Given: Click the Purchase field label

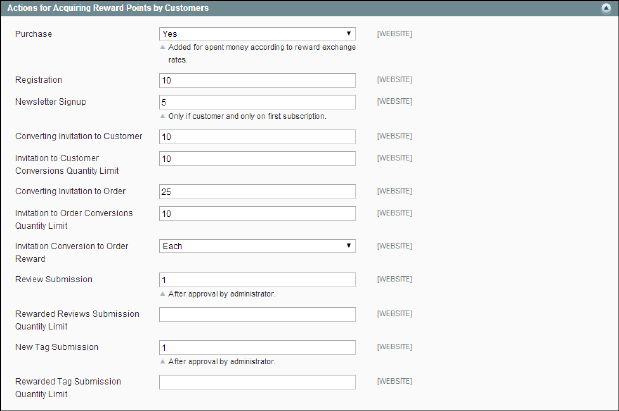Looking at the screenshot, I should [34, 34].
